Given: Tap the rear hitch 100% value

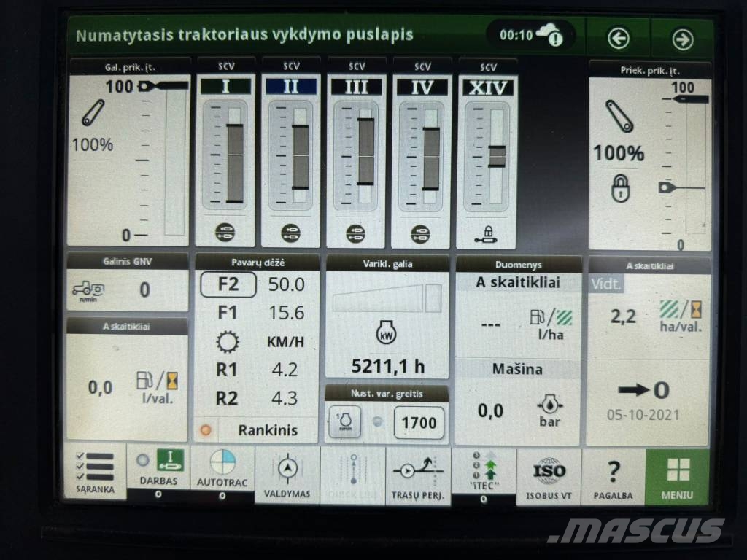Looking at the screenshot, I should pyautogui.click(x=93, y=144).
